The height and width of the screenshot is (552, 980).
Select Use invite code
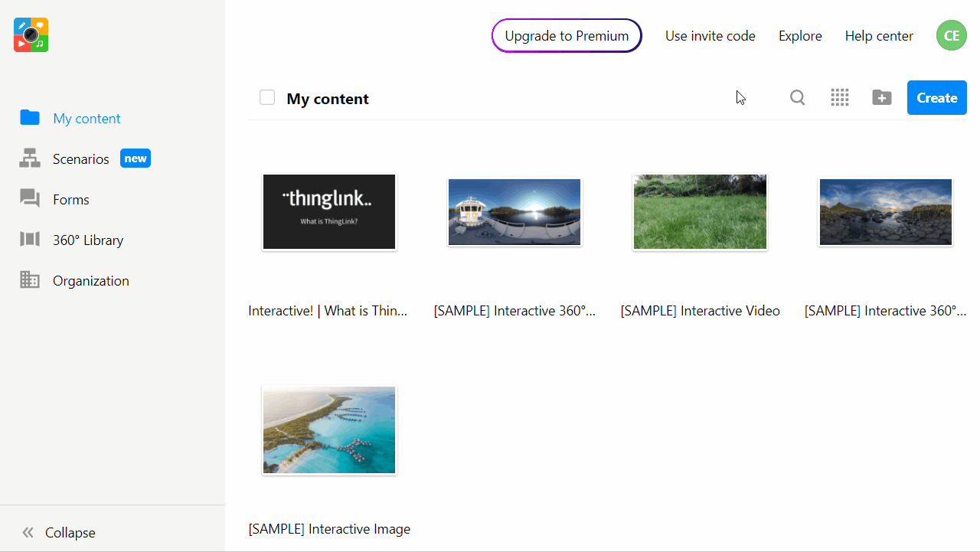tap(710, 35)
